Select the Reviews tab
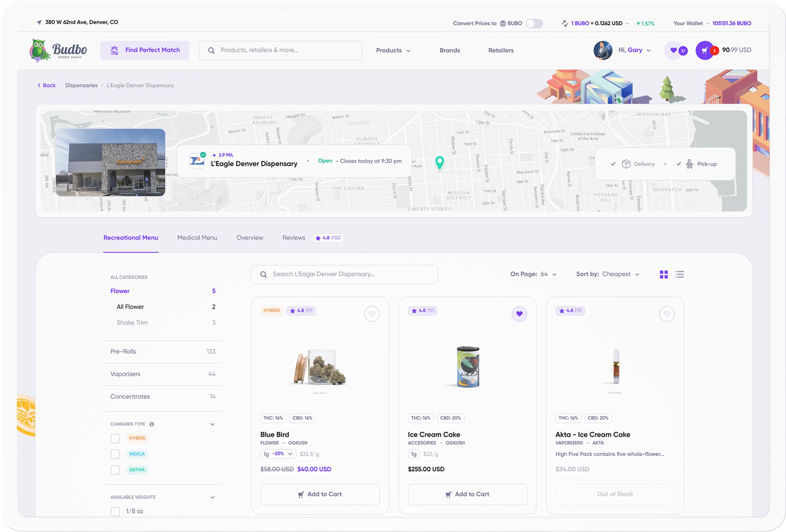 coord(294,238)
